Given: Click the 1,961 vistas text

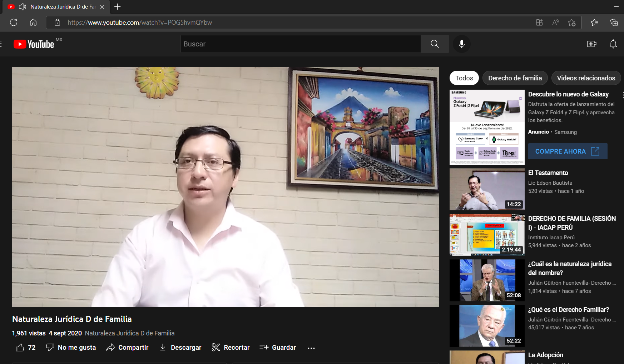Looking at the screenshot, I should pyautogui.click(x=29, y=333).
